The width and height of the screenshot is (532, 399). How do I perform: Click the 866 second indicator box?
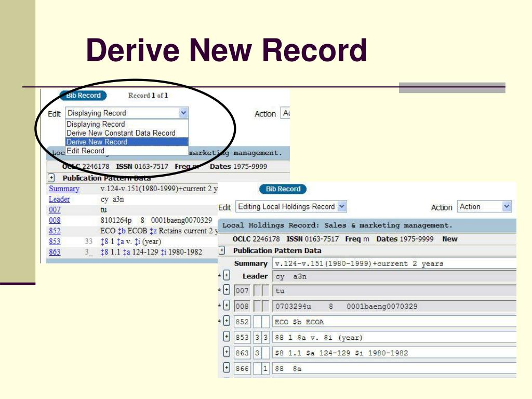pos(265,368)
